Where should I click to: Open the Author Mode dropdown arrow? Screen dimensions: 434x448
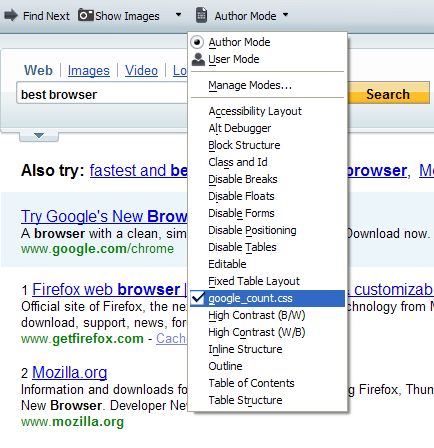[x=285, y=15]
